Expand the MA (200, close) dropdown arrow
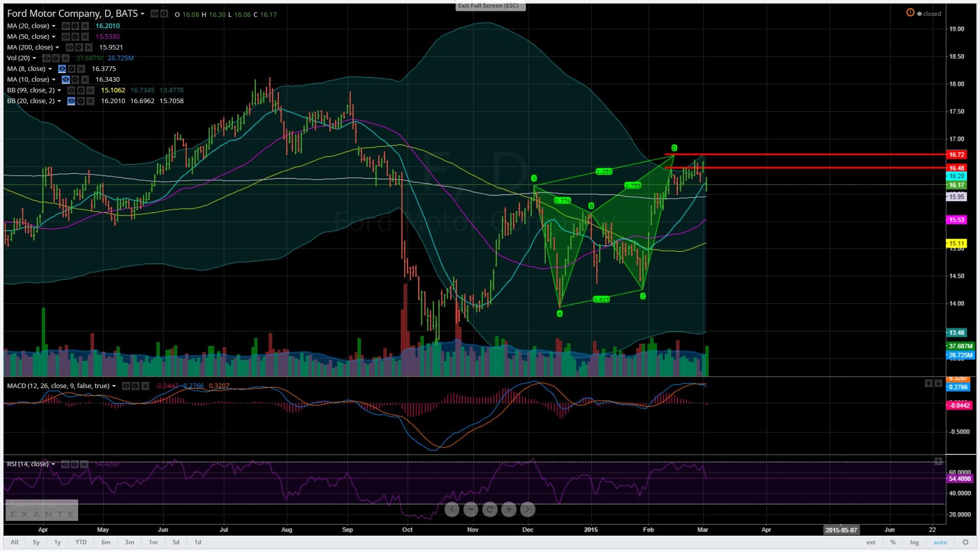The image size is (980, 551). (57, 47)
